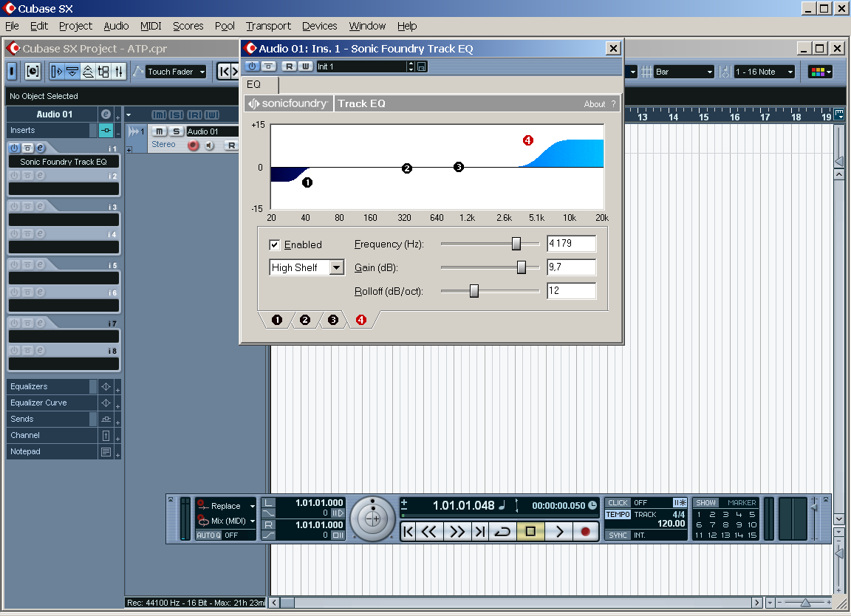
Task: Click the Rolloff (dB/oct) slider handle
Action: pyautogui.click(x=474, y=291)
